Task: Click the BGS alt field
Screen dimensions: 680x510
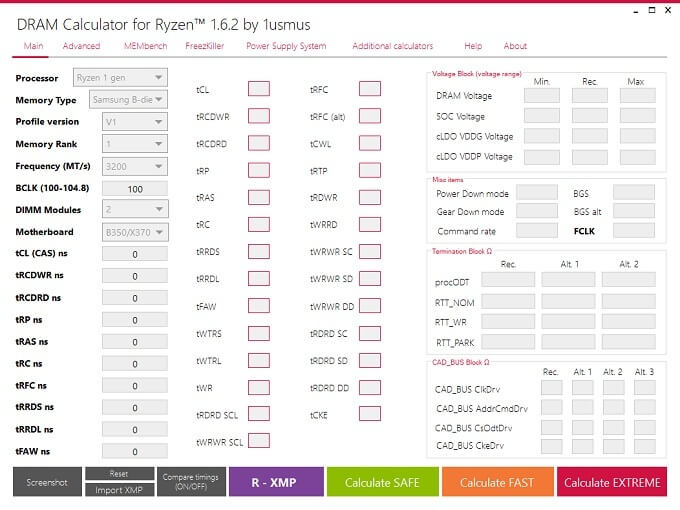Action: click(x=634, y=211)
